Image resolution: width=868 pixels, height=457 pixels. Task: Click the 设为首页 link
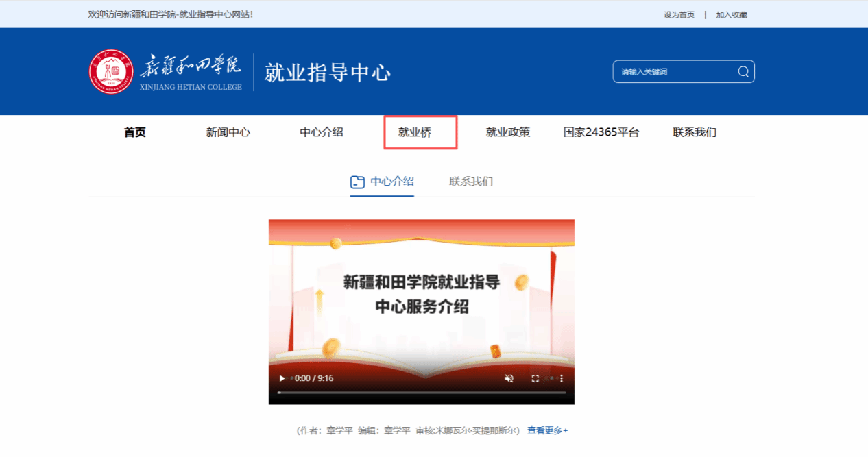coord(679,14)
